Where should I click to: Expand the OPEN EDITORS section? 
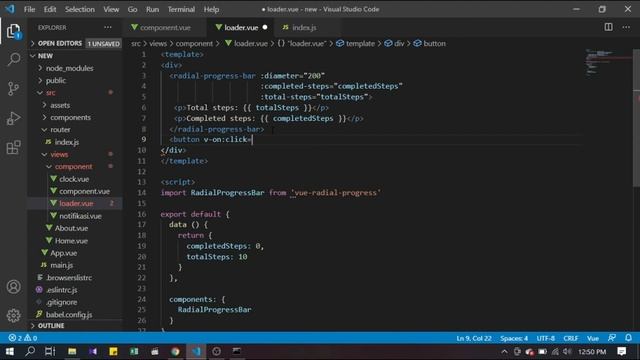pos(76,43)
